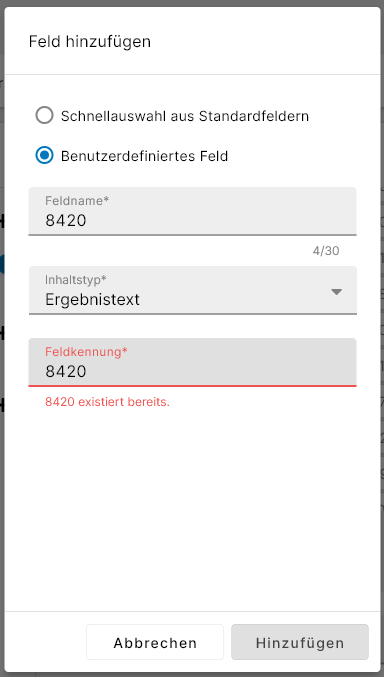Open the Inhaltstyp dropdown arrow
This screenshot has height=677, width=384.
[336, 292]
